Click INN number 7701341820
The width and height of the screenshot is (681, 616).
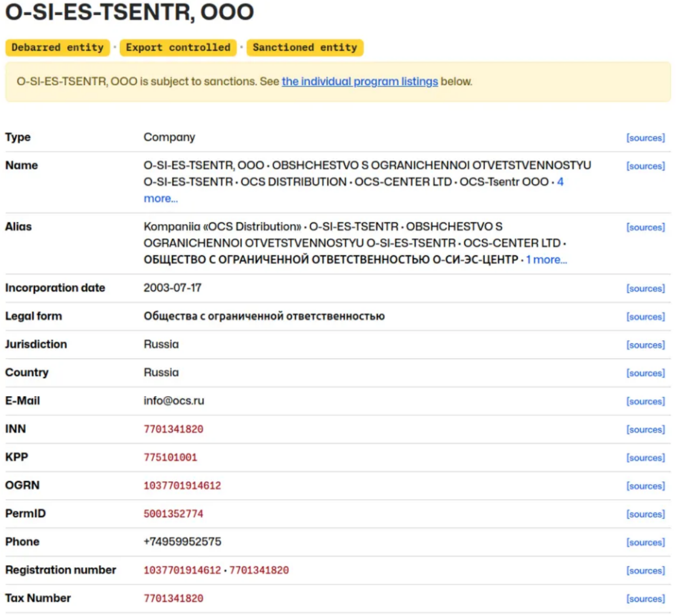(173, 429)
